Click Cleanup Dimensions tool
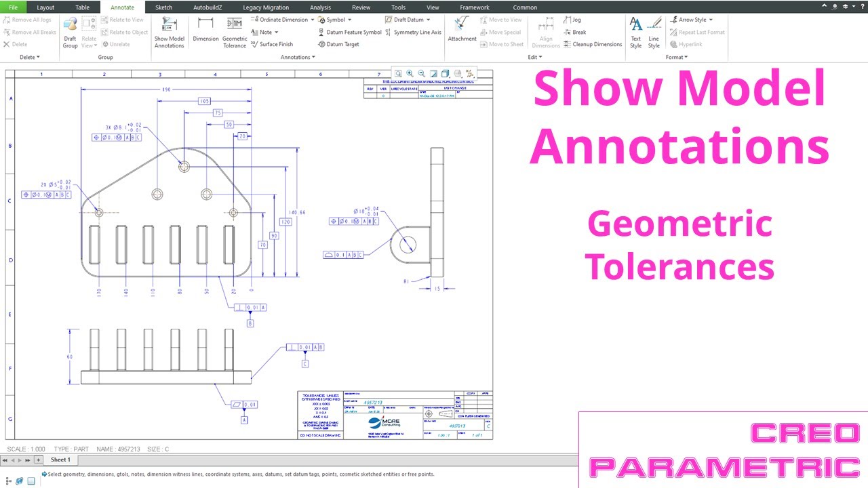The height and width of the screenshot is (488, 868). [592, 44]
